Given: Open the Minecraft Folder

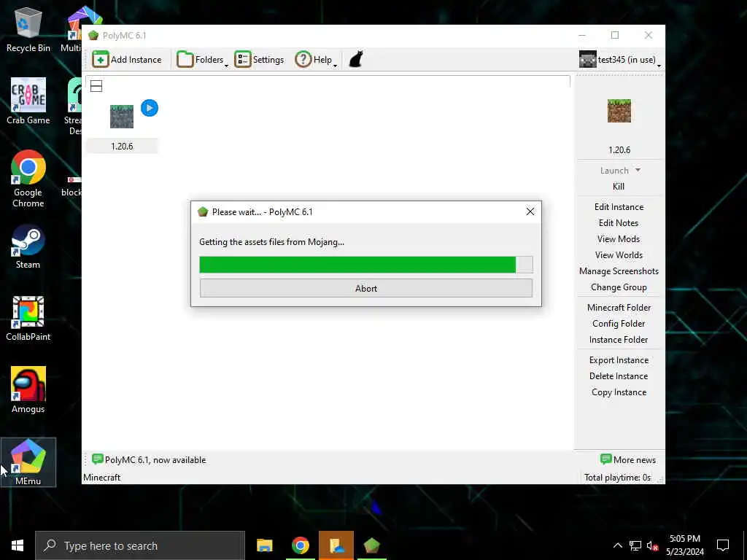Looking at the screenshot, I should 619,308.
